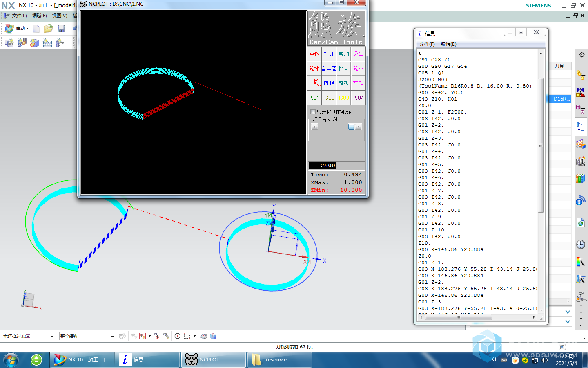Click the rectangle selection icon
Screen dimensions: 588x368
(187, 336)
